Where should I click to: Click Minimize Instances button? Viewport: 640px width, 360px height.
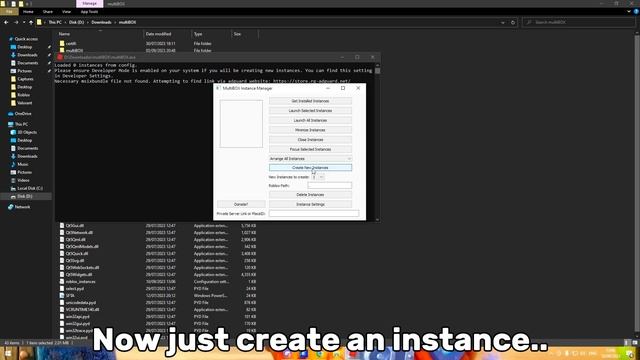click(310, 130)
